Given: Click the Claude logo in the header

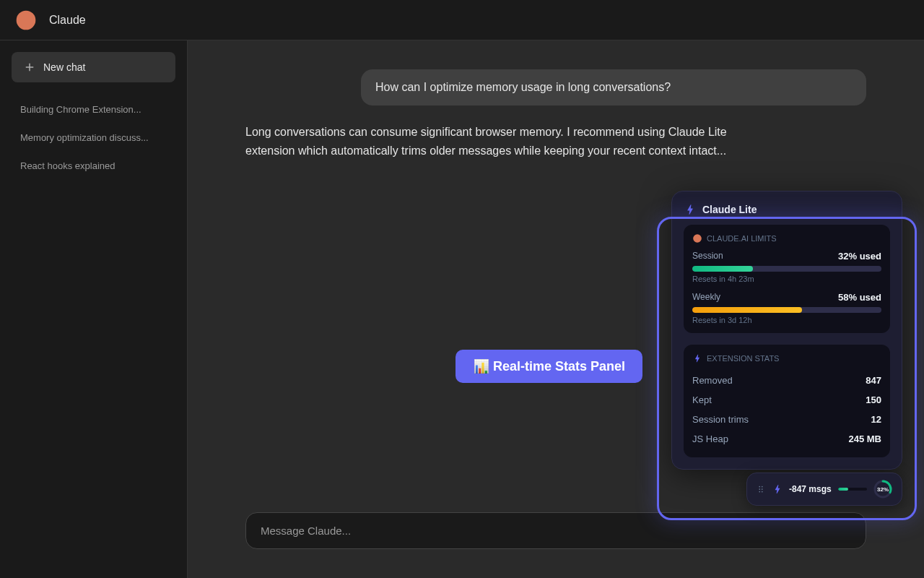Looking at the screenshot, I should tap(26, 20).
